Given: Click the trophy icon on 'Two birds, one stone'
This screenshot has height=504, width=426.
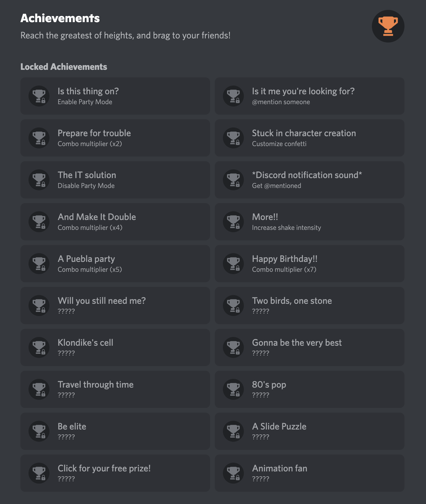Looking at the screenshot, I should pos(233,306).
